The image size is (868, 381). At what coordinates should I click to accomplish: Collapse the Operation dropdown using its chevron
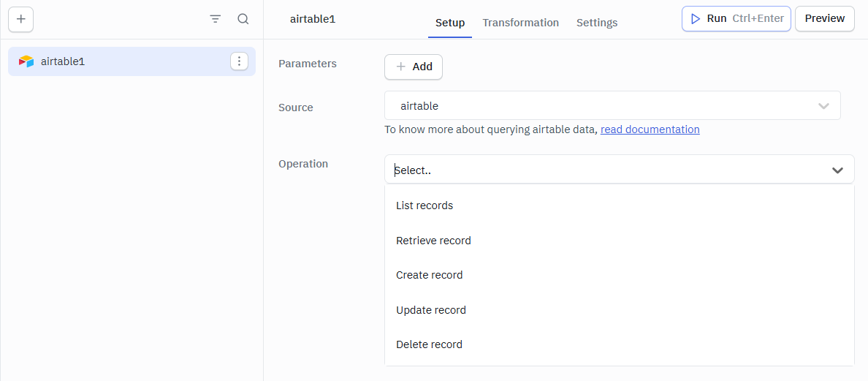pos(837,170)
